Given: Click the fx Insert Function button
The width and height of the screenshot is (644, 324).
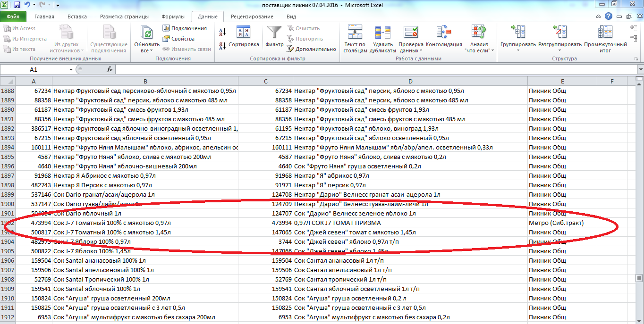Looking at the screenshot, I should click(110, 69).
